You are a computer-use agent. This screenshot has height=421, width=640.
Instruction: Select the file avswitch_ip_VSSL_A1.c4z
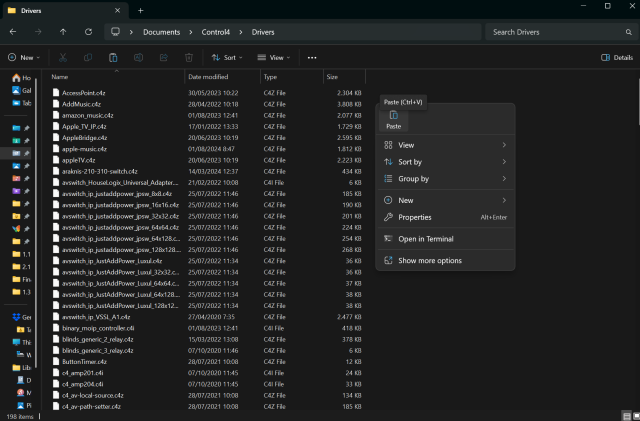(x=96, y=317)
